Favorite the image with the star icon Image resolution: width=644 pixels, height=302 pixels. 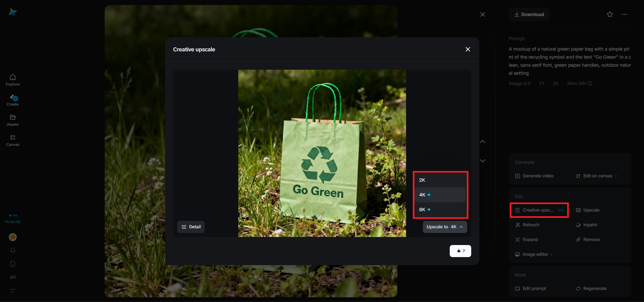click(x=610, y=14)
